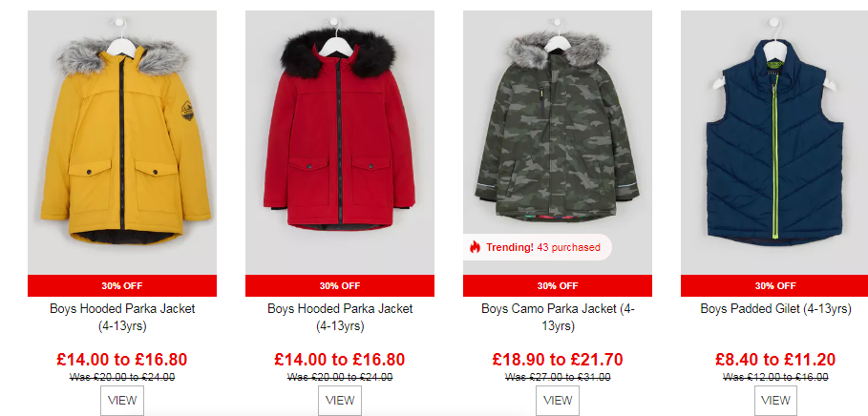Open the navy padded gilet image
868x416 pixels.
tap(774, 143)
